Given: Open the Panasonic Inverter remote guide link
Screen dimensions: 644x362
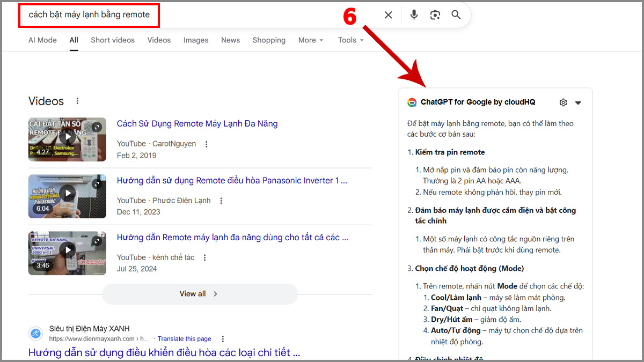Looking at the screenshot, I should coord(232,181).
